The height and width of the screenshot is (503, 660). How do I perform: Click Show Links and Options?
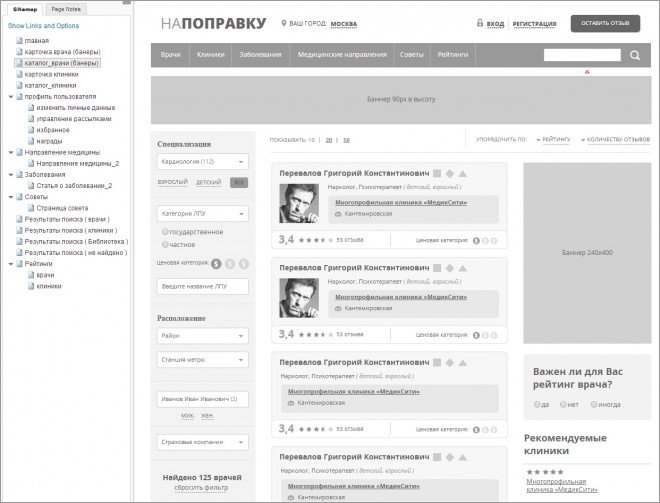(43, 26)
